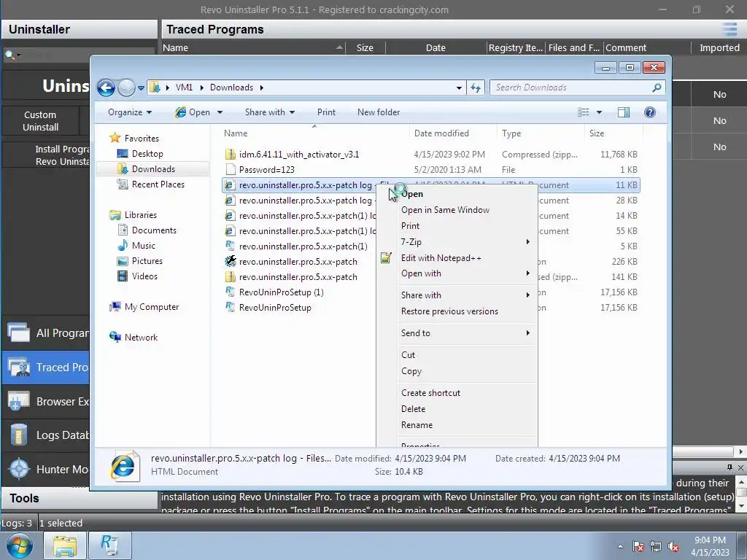
Task: Select the idm.6.41.11_with_activator_v3.1 zip file
Action: point(298,155)
